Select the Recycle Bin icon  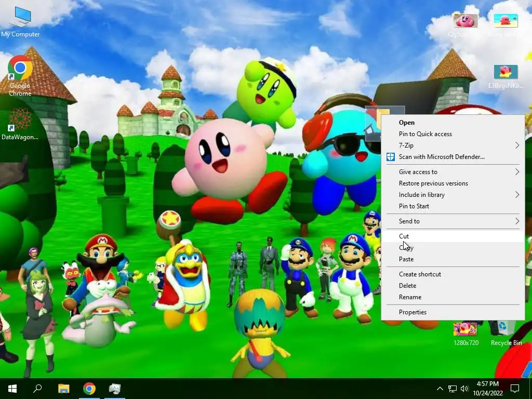(x=506, y=334)
